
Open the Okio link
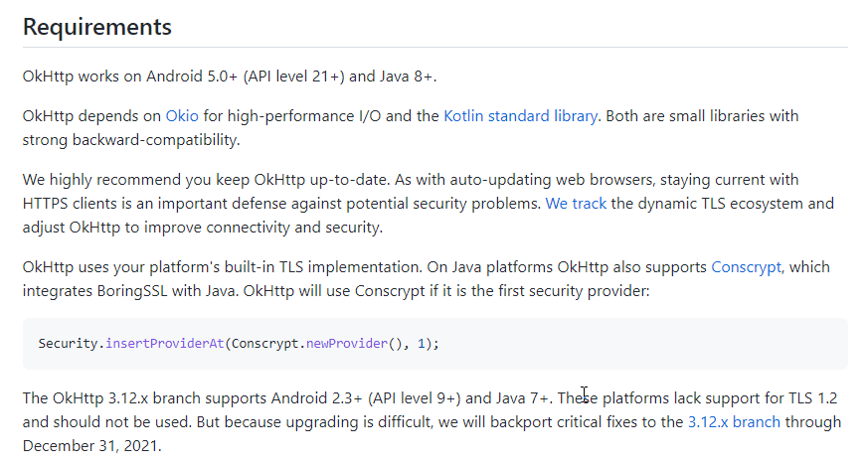181,115
